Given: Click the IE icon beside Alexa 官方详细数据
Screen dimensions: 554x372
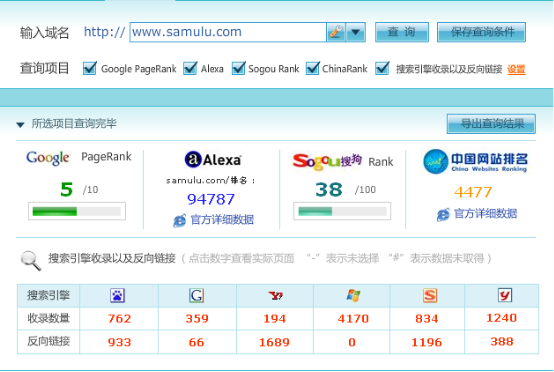Looking at the screenshot, I should coord(179,220).
